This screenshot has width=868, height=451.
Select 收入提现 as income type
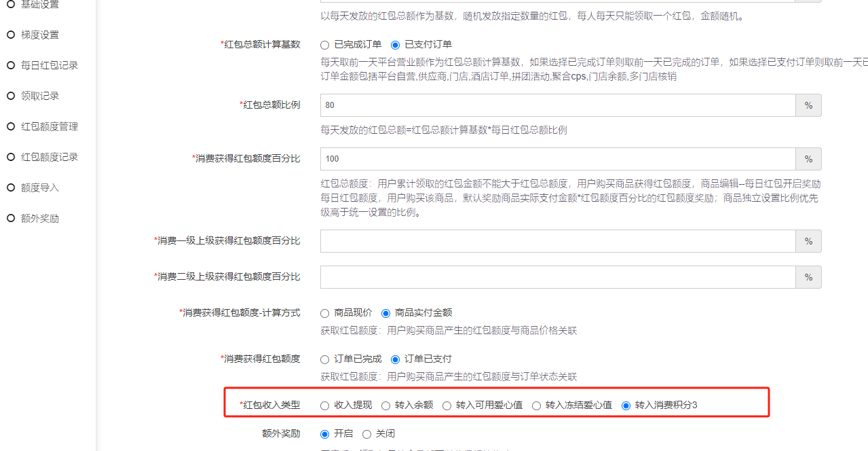(325, 405)
